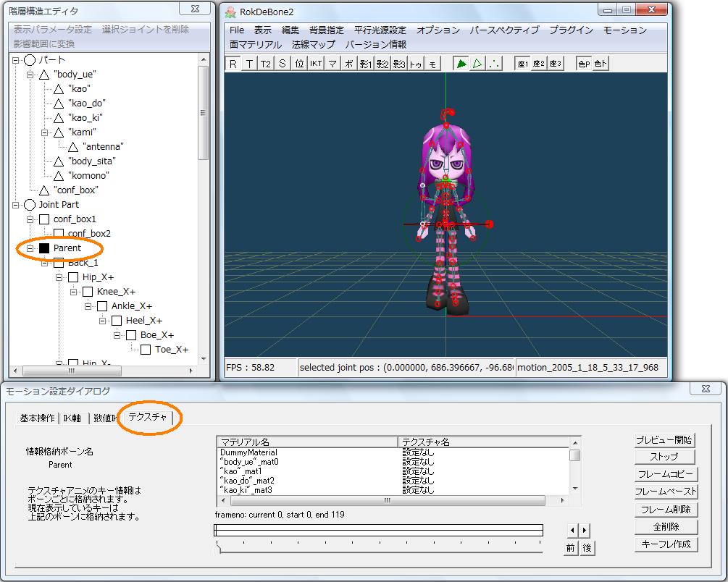The width and height of the screenshot is (728, 582).
Task: Switch to the 基本操作 tab
Action: pos(36,418)
